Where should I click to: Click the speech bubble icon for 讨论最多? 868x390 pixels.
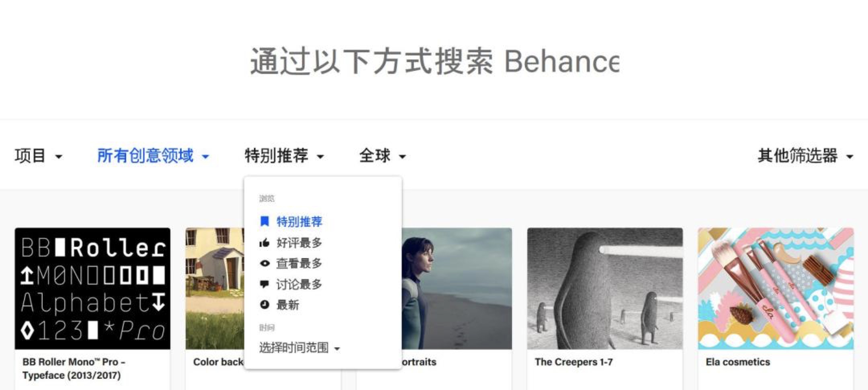(264, 284)
